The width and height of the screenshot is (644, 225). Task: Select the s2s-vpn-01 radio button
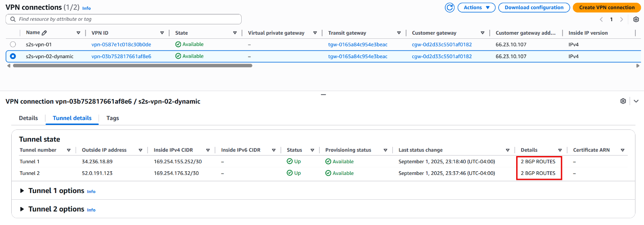[13, 44]
